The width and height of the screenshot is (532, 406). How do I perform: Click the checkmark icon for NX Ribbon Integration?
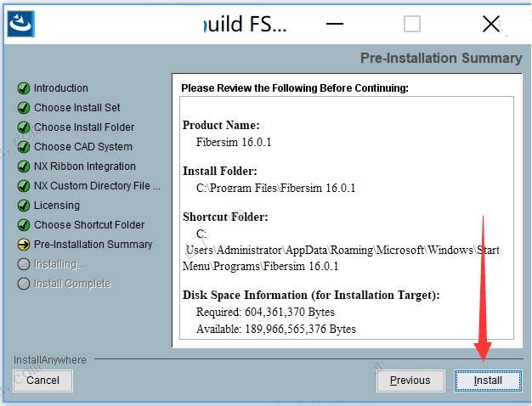[24, 166]
